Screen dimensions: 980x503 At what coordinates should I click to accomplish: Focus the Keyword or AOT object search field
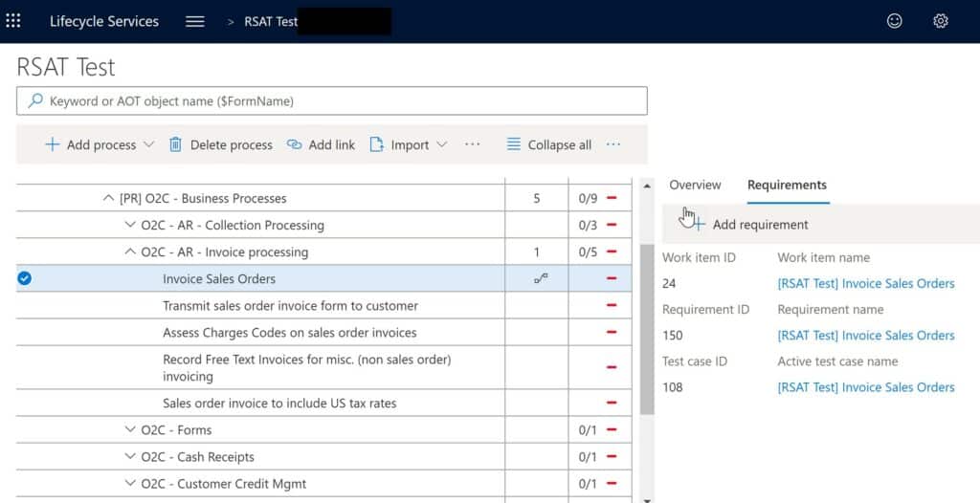click(332, 100)
